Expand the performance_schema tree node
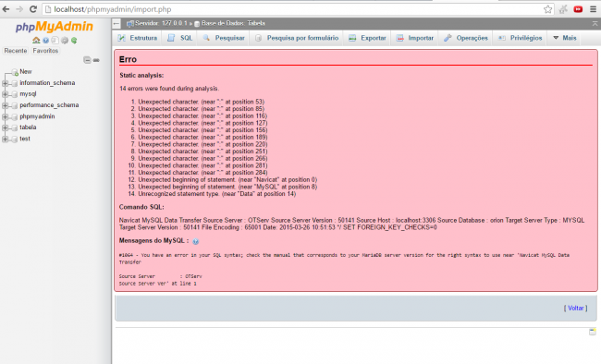 (x=5, y=105)
